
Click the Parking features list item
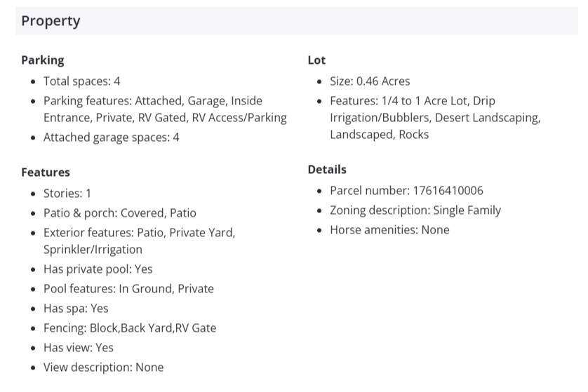(164, 109)
